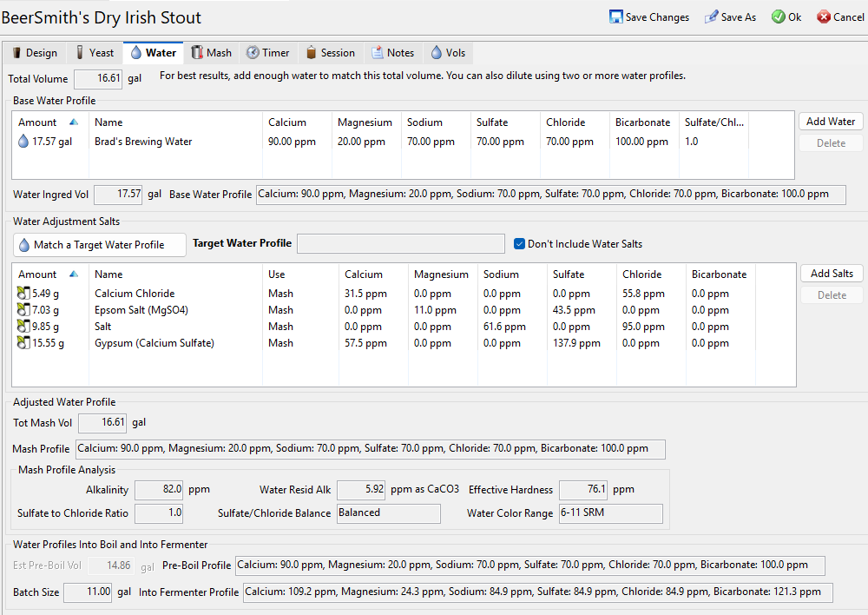
Task: Click Match a Target Water Profile button
Action: [x=100, y=245]
